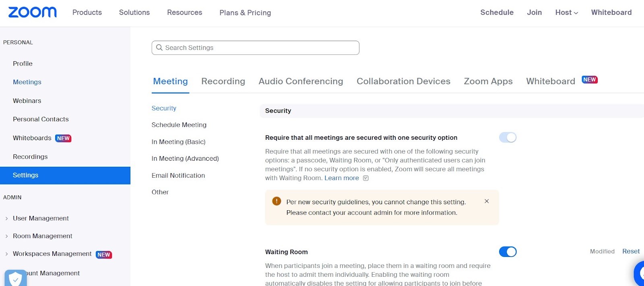Open the Audio Conferencing tab
Screen dimensions: 644x286
301,81
